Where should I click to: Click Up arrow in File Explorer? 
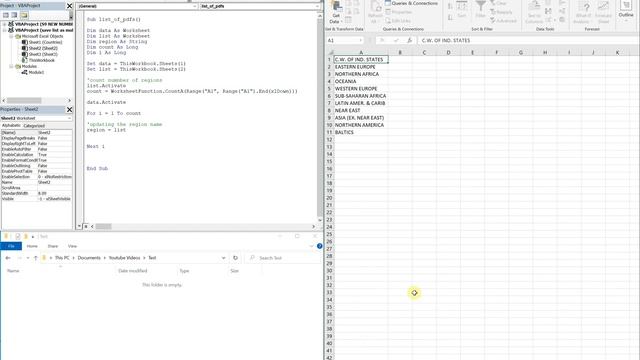(x=36, y=258)
